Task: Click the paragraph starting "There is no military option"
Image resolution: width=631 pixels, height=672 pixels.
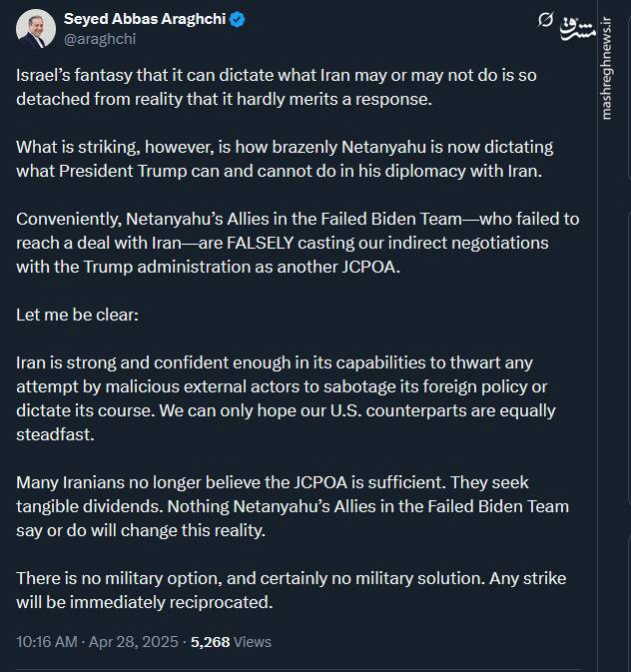Action: [290, 590]
